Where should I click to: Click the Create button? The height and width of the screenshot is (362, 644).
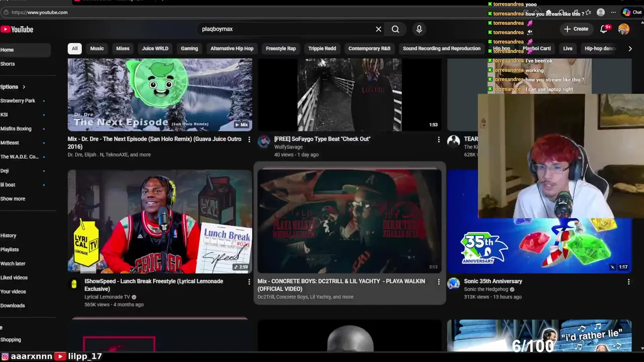[576, 29]
